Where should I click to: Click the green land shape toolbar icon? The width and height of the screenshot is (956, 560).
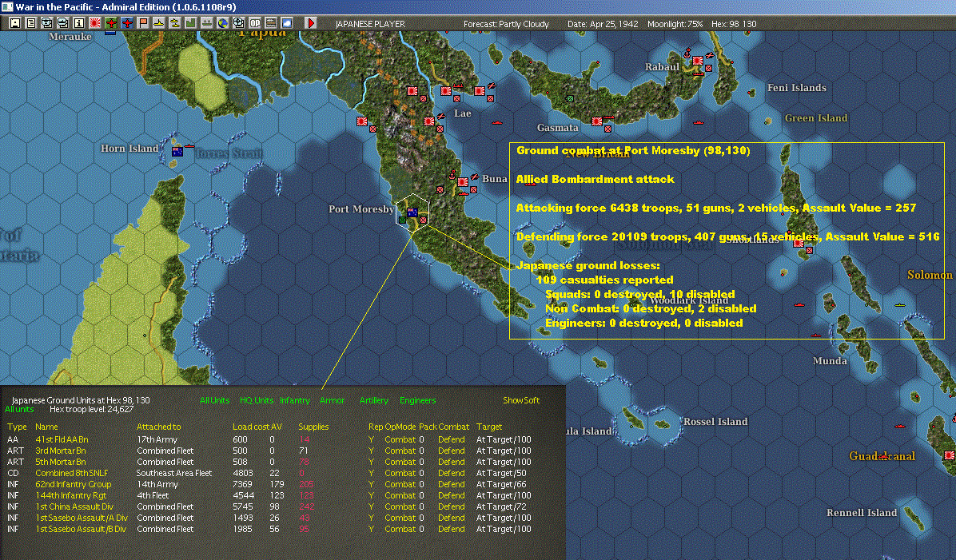tap(191, 23)
